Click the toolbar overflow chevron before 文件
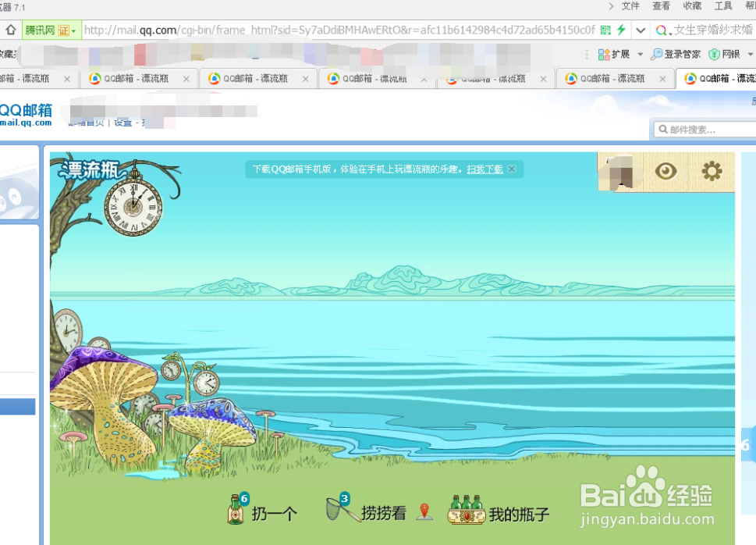The image size is (756, 545). (x=611, y=6)
